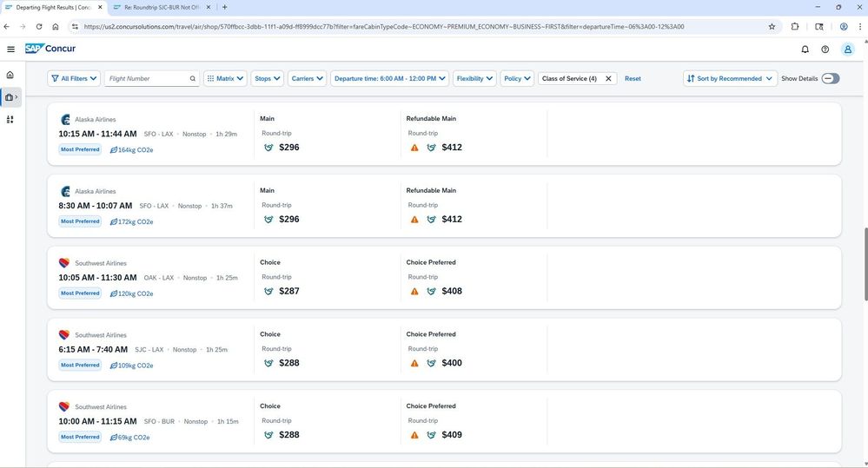Click preferred icon beside $287 fare
The height and width of the screenshot is (468, 868).
pyautogui.click(x=268, y=292)
